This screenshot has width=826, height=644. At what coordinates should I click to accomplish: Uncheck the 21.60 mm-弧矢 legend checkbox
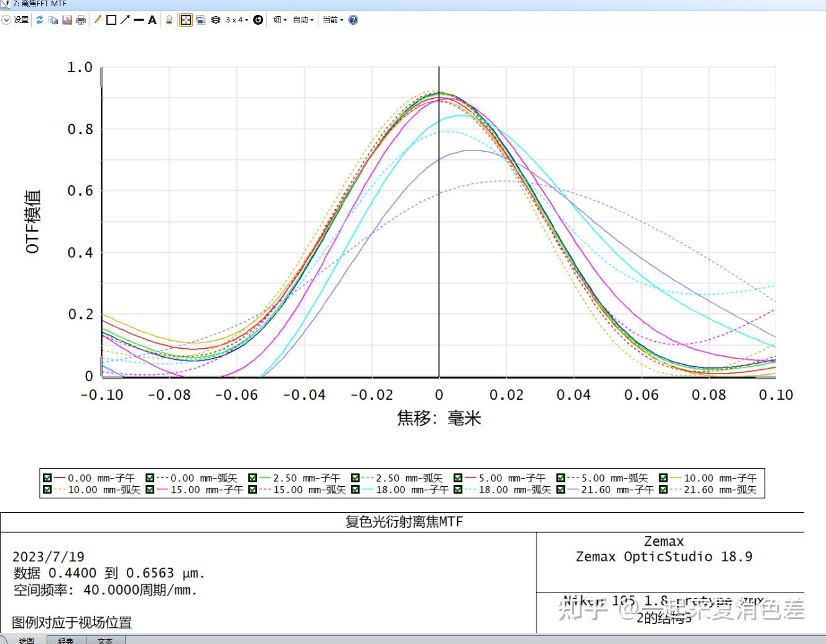663,490
